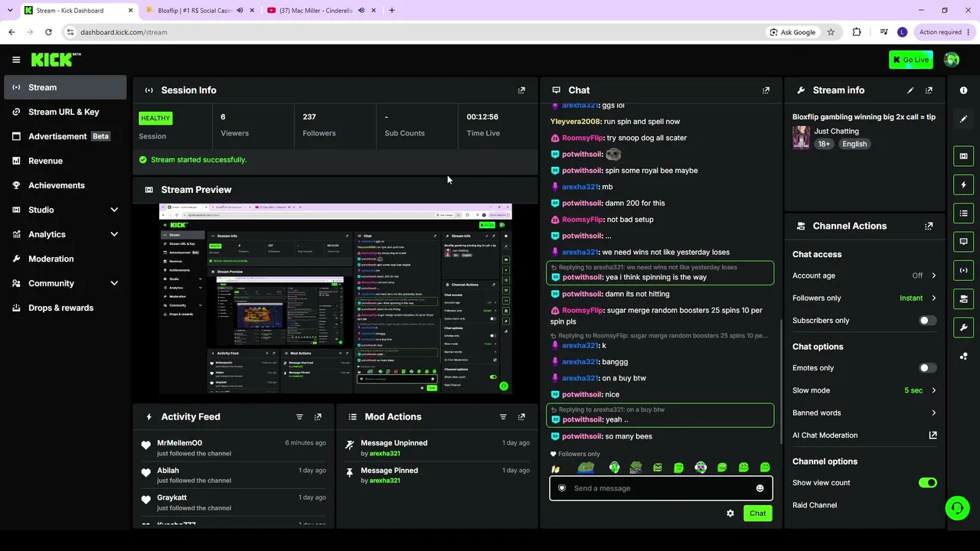Open Drops & rewards in the sidebar
This screenshot has height=551, width=980.
65,308
